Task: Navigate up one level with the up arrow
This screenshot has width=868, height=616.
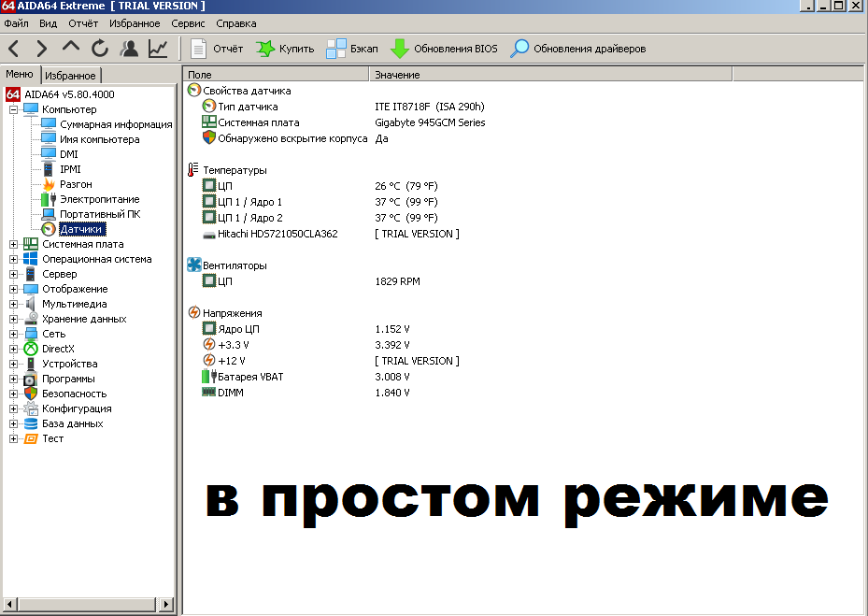Action: coord(70,48)
